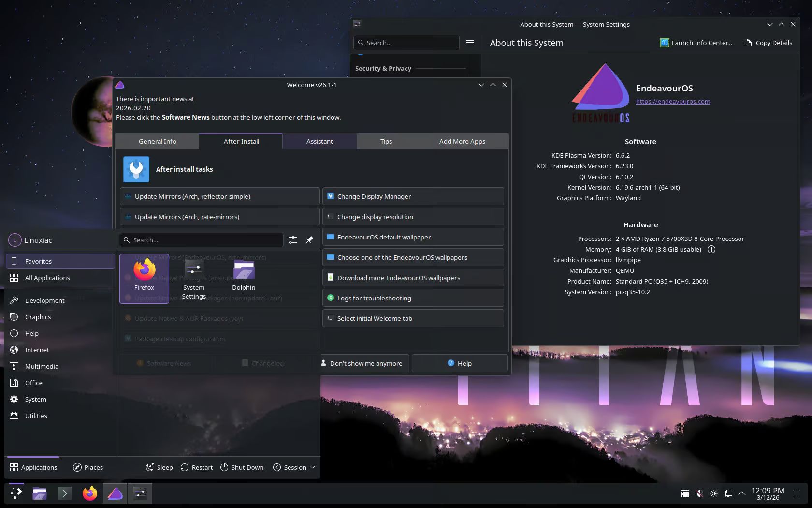The width and height of the screenshot is (812, 508).
Task: Switch to the Add More Apps tab
Action: tap(462, 141)
